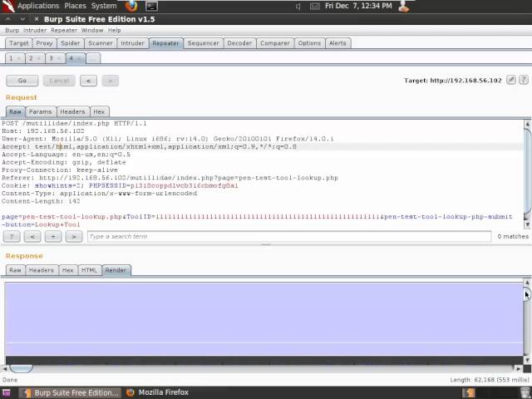
Task: Switch to the Comparer tab
Action: (275, 43)
